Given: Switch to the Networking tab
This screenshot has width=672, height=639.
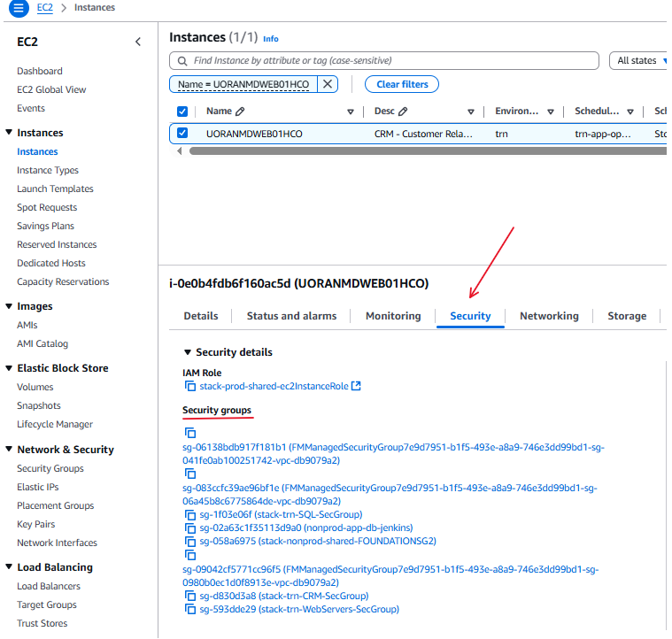Looking at the screenshot, I should pyautogui.click(x=549, y=316).
